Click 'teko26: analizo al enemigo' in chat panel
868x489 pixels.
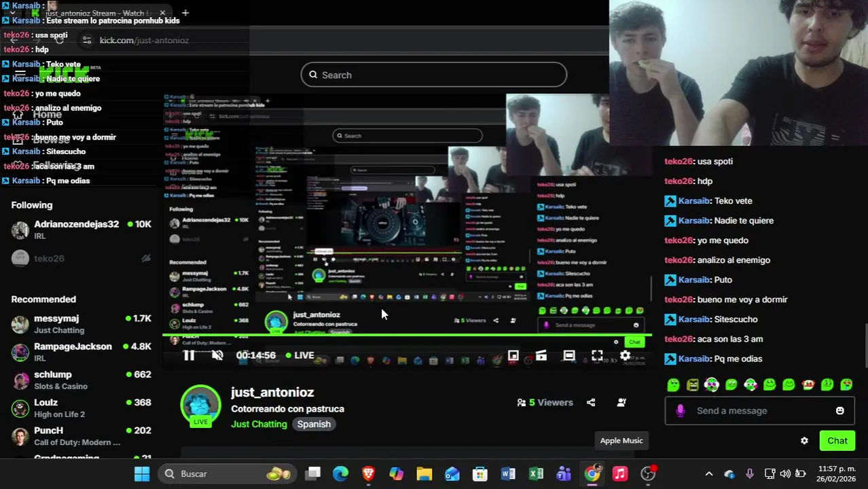pyautogui.click(x=717, y=260)
